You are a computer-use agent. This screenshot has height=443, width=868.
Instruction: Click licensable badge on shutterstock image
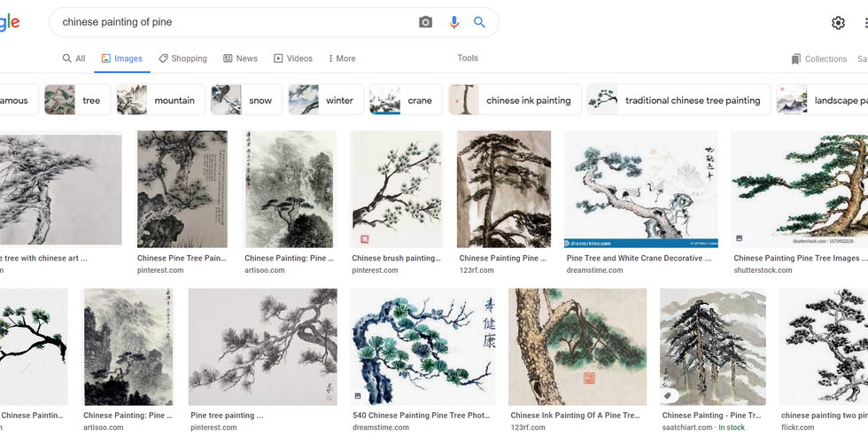(x=739, y=238)
